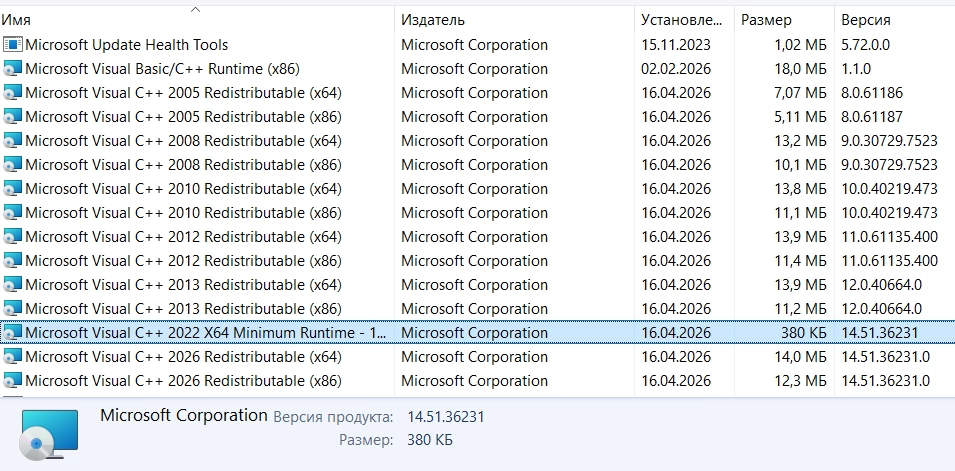Screen dimensions: 955x471
Task: Select Microsoft Visual C++ 2013 Redistributable (x86) row
Action: pyautogui.click(x=183, y=309)
